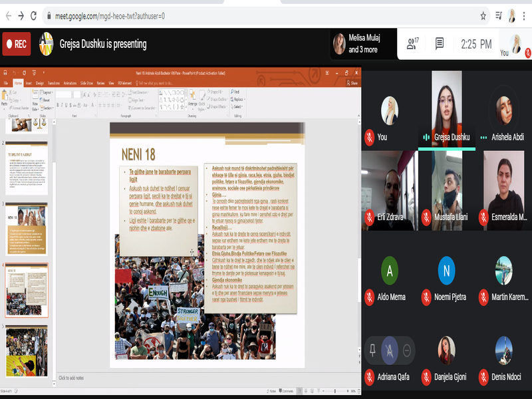
Task: Mute Adriana Qafa's microphone from hover controls
Action: [389, 350]
